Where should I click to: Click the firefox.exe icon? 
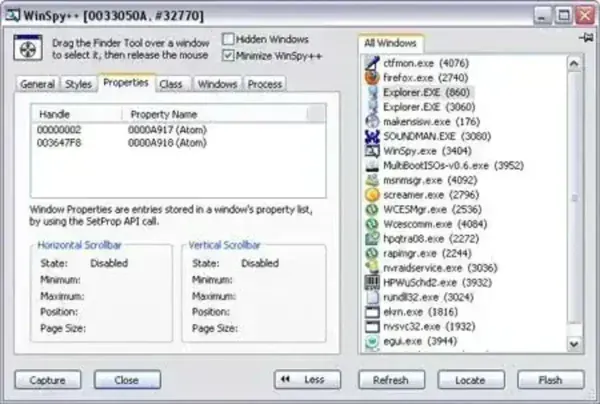[372, 78]
